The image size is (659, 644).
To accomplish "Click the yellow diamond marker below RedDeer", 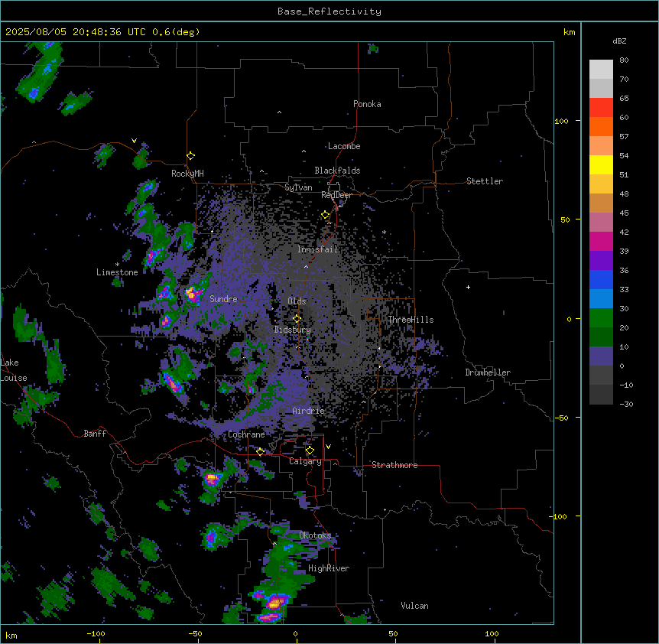I will tap(325, 215).
